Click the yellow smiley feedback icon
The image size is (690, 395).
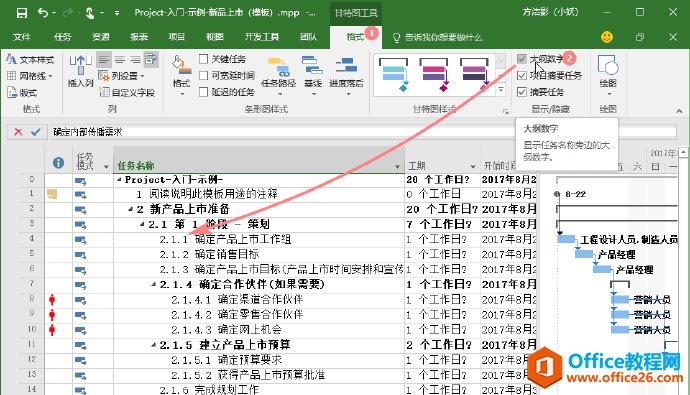[x=607, y=37]
